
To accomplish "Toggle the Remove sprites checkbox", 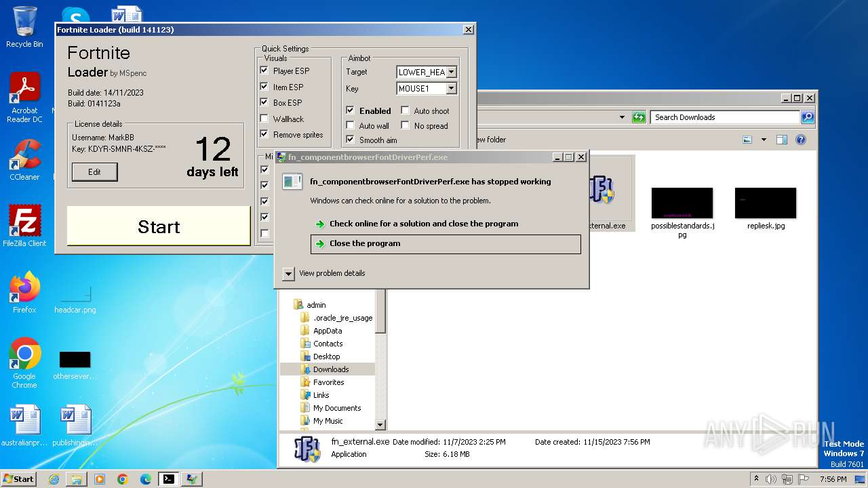I will (264, 134).
